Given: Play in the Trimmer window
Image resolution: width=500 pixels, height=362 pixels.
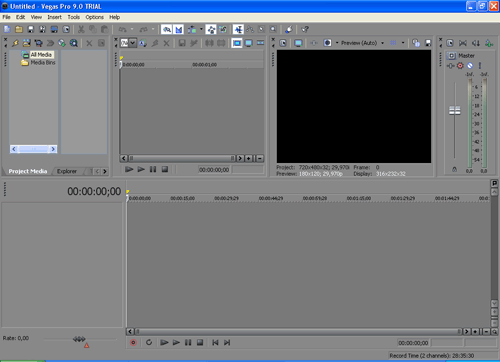Looking at the screenshot, I should pyautogui.click(x=141, y=170).
